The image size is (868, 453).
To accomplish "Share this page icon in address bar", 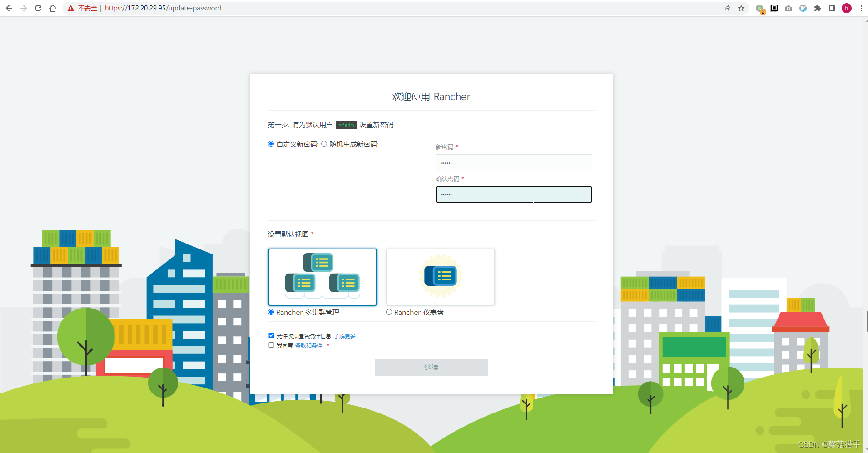I will coord(727,8).
